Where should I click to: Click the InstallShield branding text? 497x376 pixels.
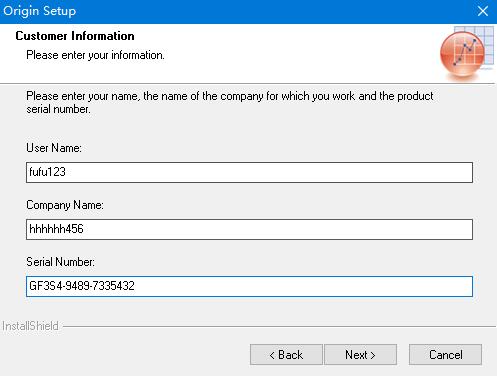[x=30, y=326]
